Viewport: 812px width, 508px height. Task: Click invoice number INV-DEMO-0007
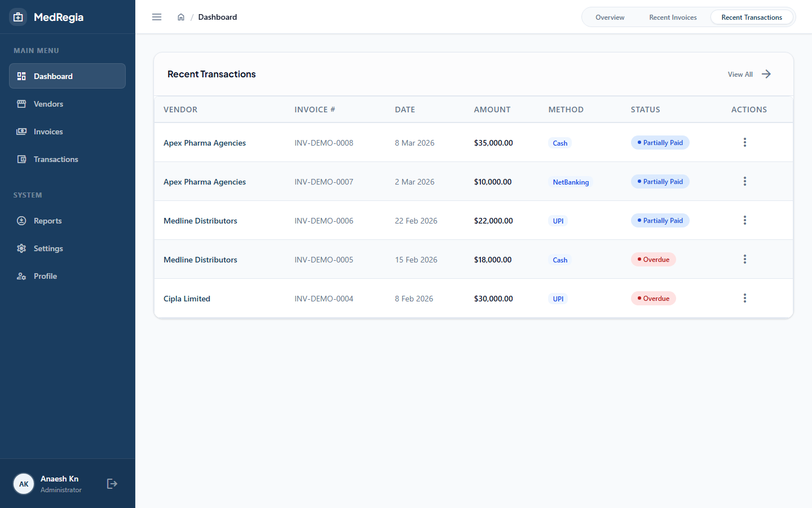(324, 182)
